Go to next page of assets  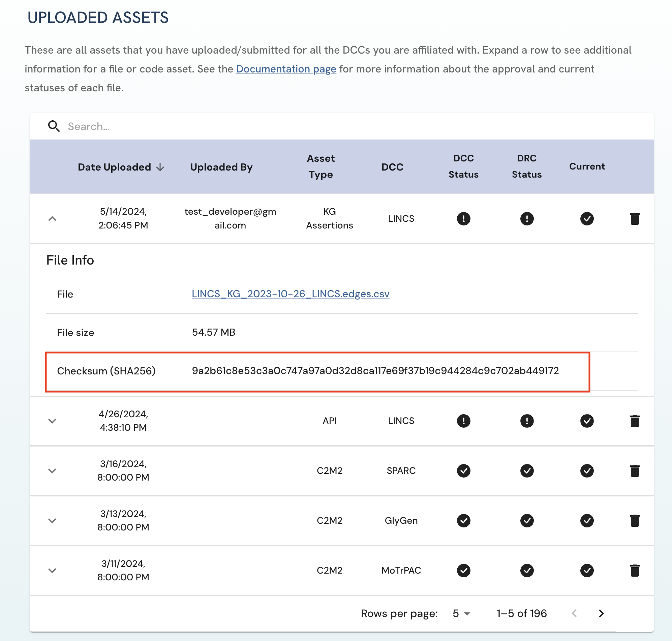point(601,613)
